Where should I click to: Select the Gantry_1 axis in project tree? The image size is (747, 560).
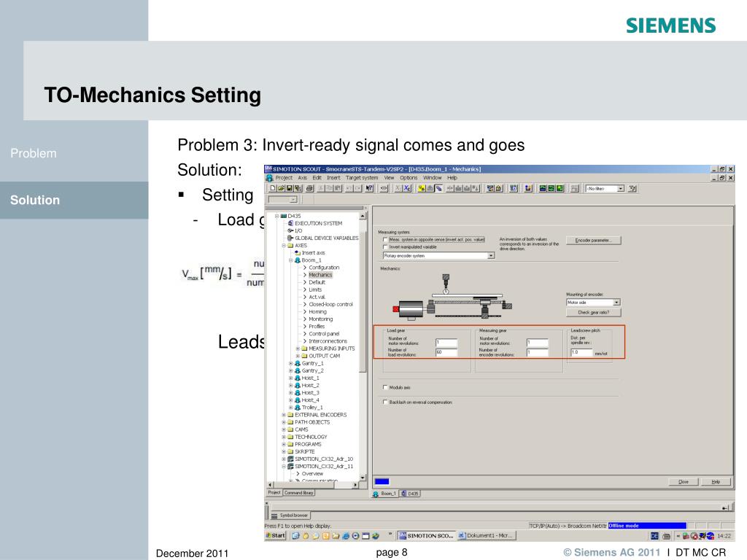tap(312, 363)
